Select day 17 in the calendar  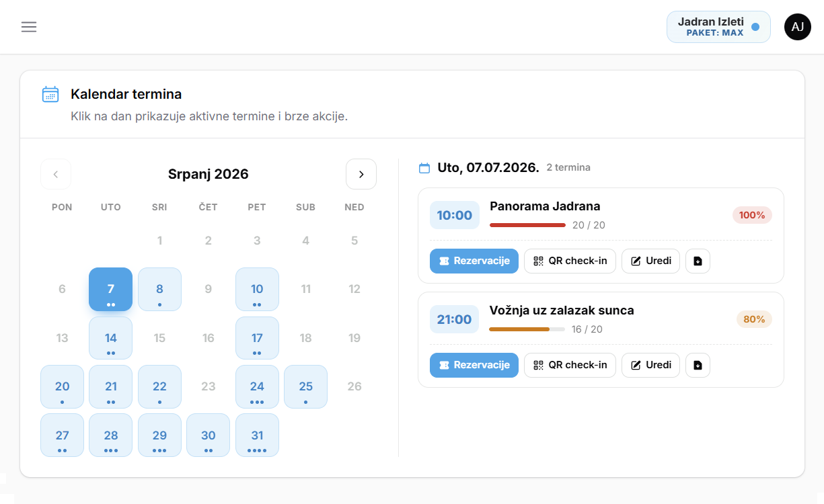(x=257, y=338)
